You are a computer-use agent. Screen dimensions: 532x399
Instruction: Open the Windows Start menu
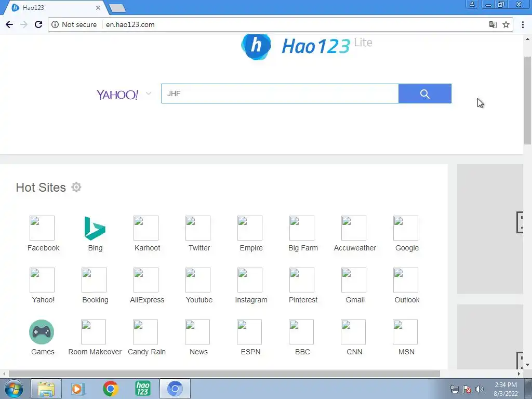14,389
